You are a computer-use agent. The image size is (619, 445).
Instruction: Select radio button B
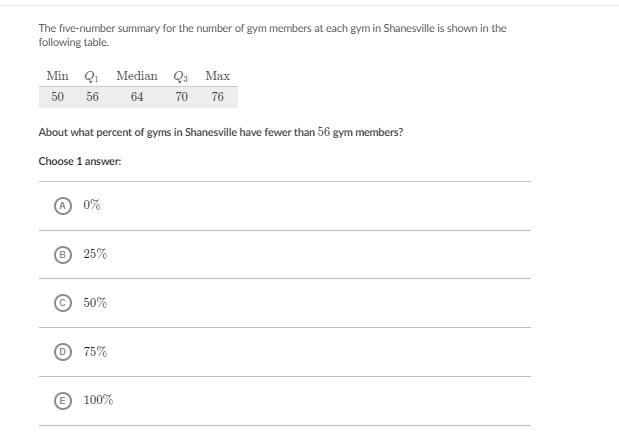coord(63,254)
